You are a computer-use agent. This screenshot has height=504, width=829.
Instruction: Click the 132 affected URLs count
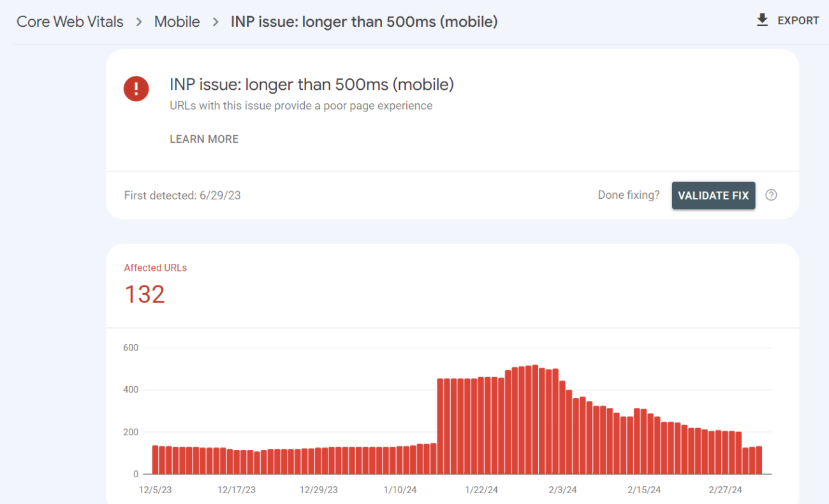tap(145, 294)
